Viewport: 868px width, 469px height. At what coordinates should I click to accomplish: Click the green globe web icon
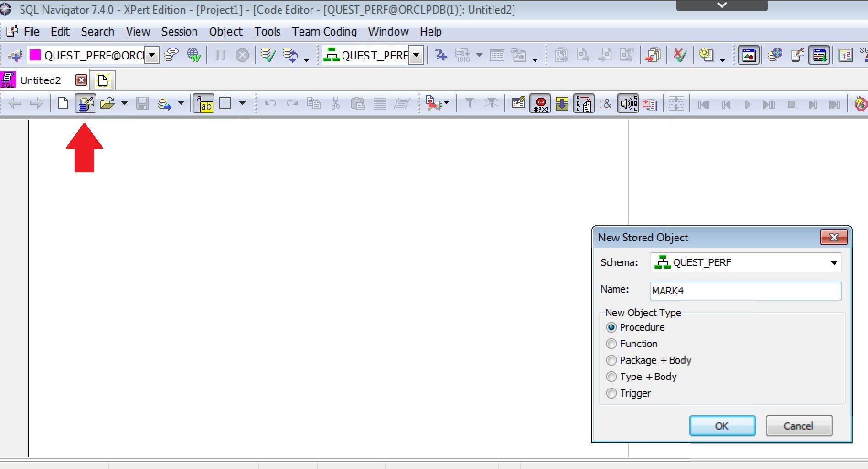pos(194,55)
